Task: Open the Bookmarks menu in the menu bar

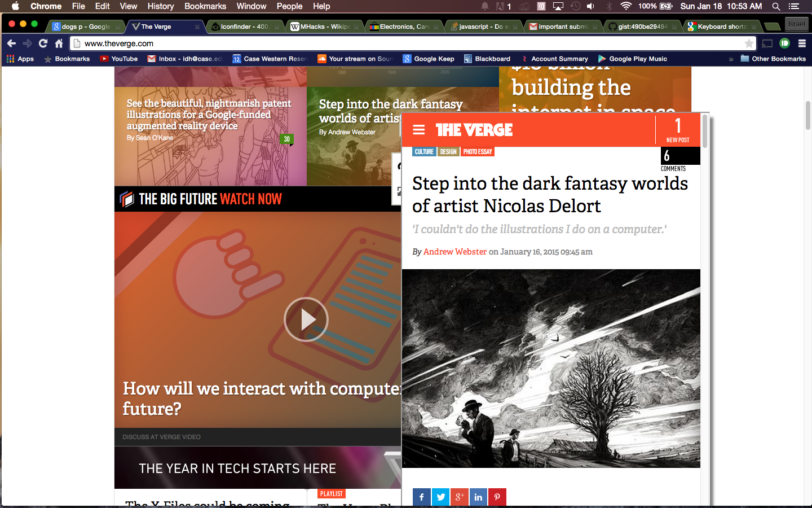Action: pos(205,6)
